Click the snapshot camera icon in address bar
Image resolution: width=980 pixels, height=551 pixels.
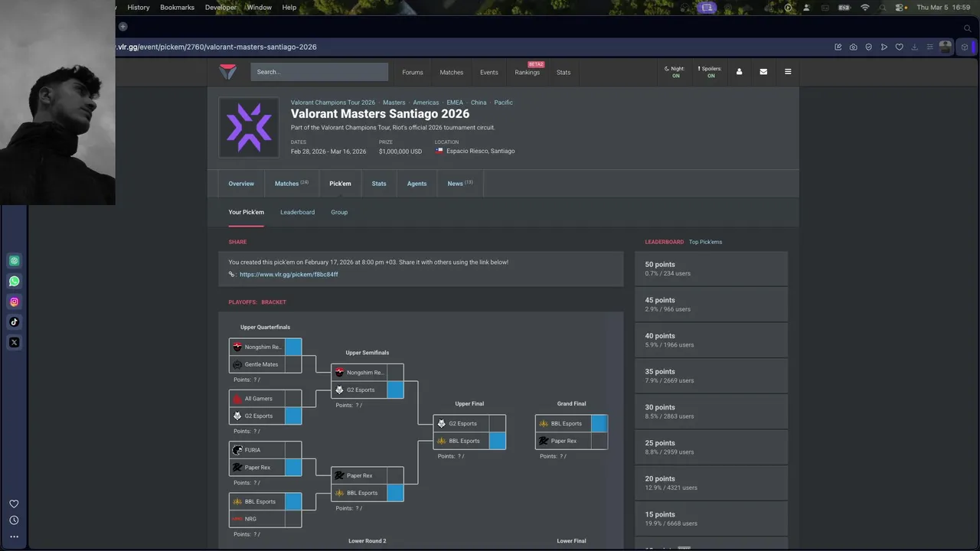pyautogui.click(x=854, y=47)
